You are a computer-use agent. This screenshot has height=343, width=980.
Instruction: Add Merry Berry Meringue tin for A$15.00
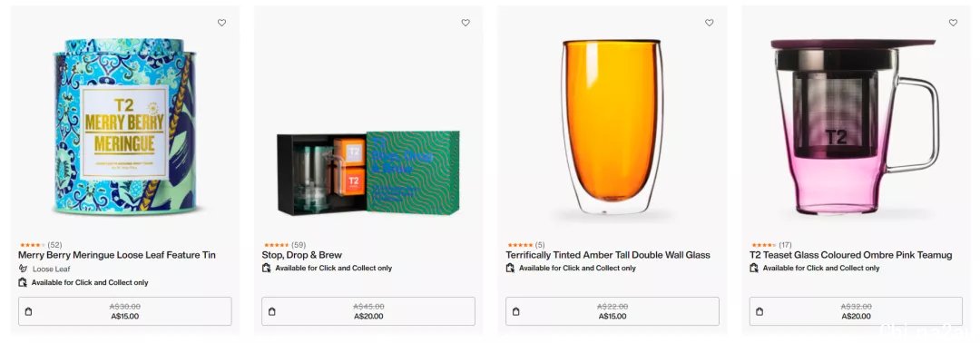point(125,311)
